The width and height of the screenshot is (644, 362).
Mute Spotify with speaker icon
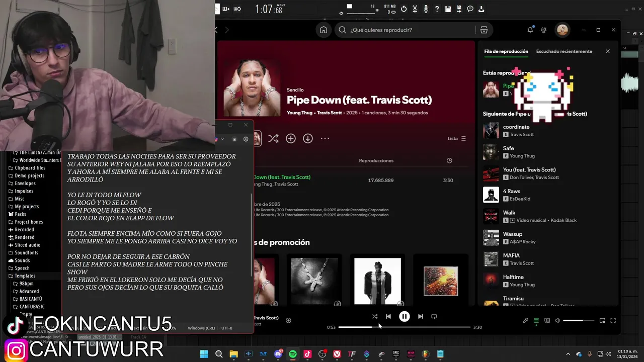click(x=557, y=320)
